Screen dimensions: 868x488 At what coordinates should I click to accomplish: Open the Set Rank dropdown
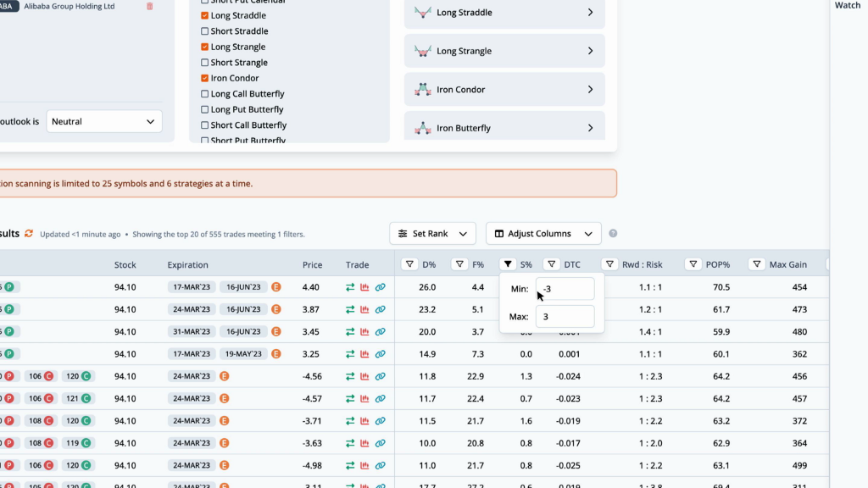coord(432,234)
